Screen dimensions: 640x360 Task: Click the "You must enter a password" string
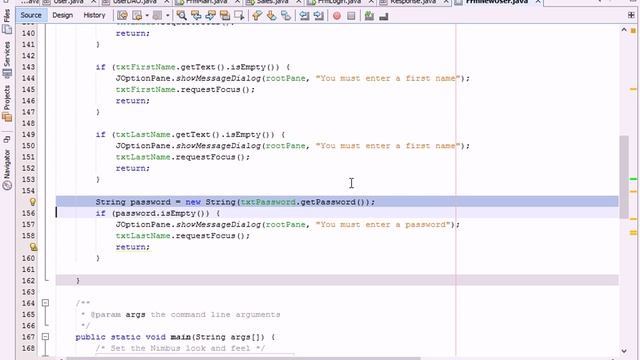pyautogui.click(x=384, y=224)
